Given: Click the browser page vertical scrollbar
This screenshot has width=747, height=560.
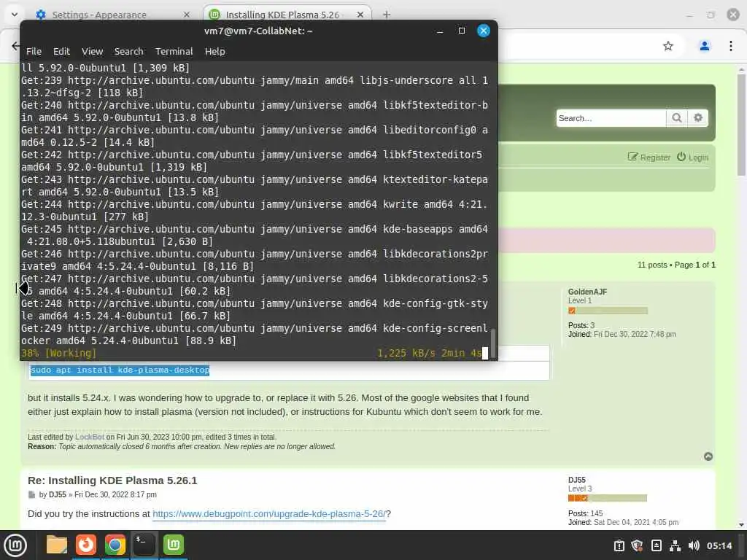Looking at the screenshot, I should [x=741, y=125].
